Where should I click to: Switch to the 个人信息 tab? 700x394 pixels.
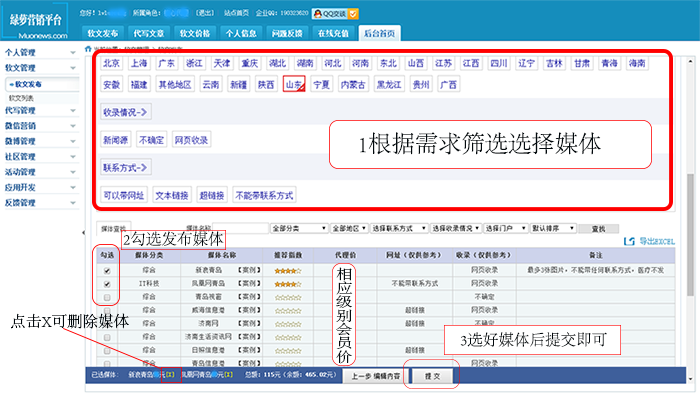pyautogui.click(x=241, y=33)
